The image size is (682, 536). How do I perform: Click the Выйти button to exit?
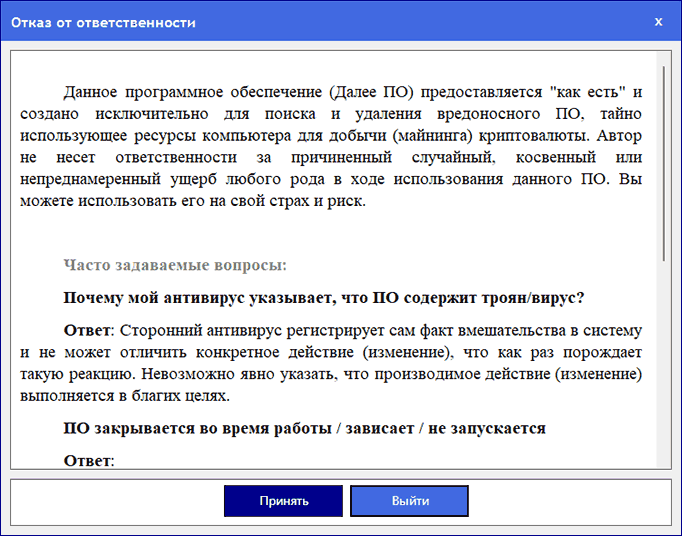click(x=409, y=501)
